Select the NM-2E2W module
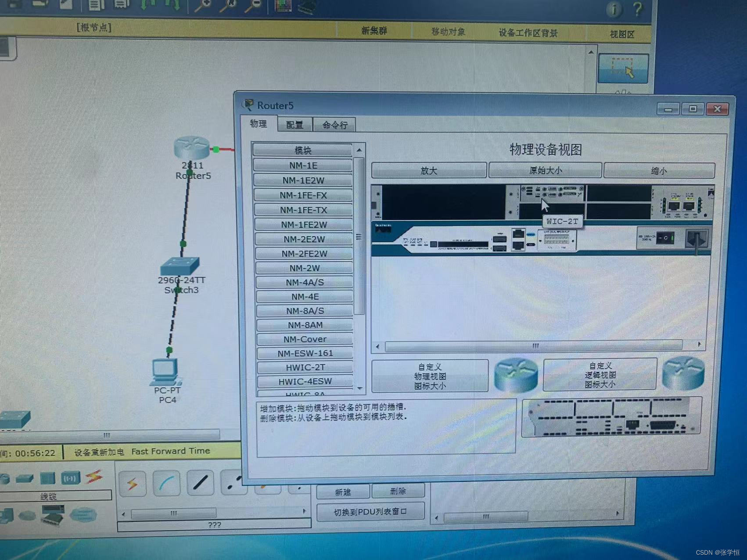The height and width of the screenshot is (560, 747). click(x=304, y=239)
